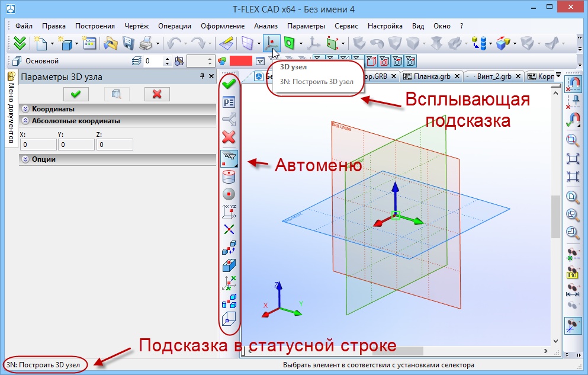This screenshot has width=588, height=375.
Task: Open the Файл menu
Action: click(24, 26)
